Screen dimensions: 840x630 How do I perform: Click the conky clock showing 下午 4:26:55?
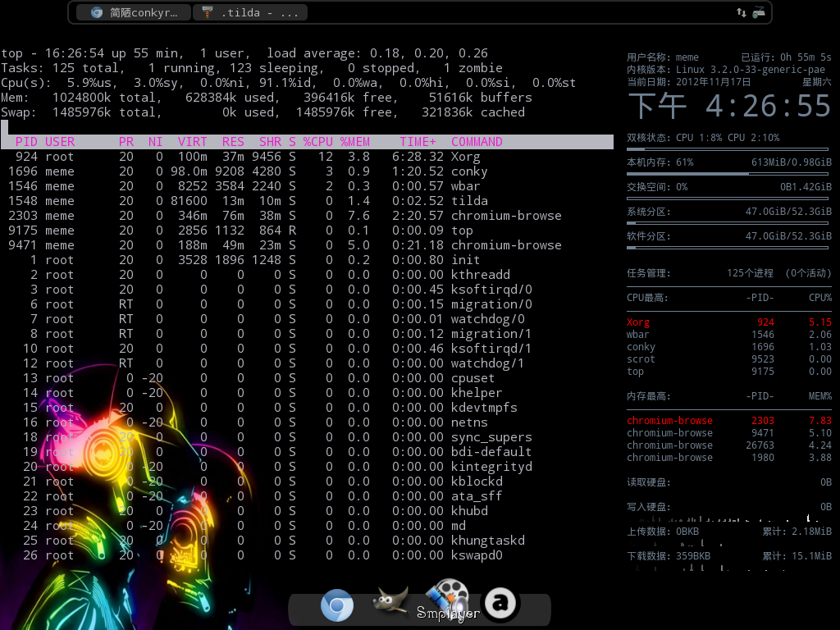[729, 106]
